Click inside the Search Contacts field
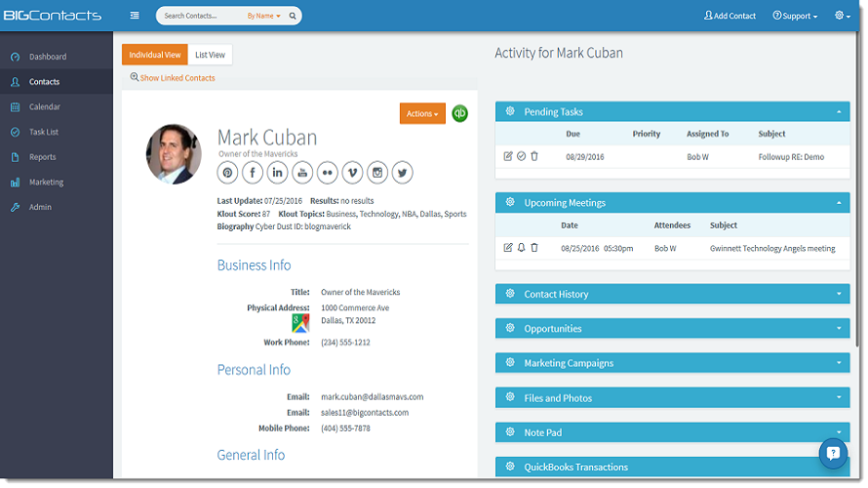This screenshot has width=868, height=488. [202, 16]
